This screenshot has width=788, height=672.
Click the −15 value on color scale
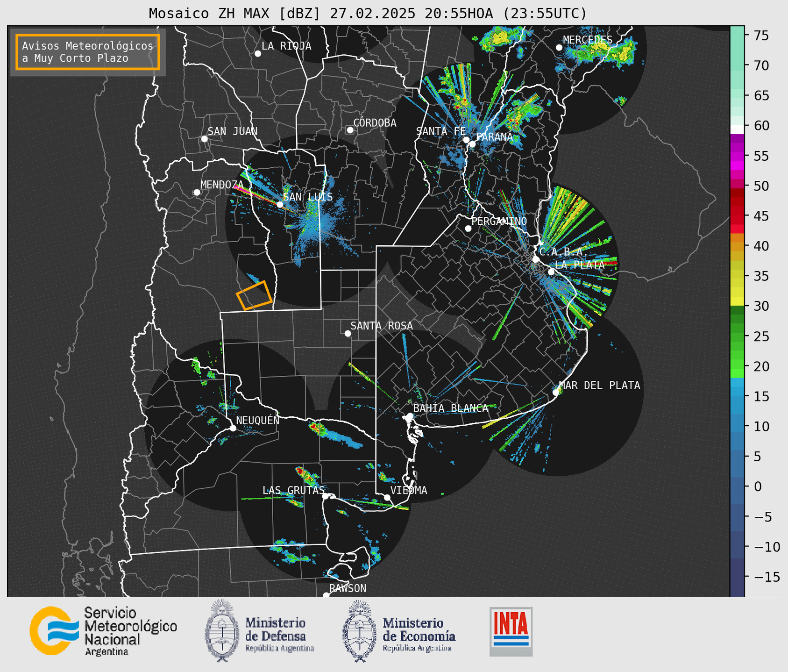[x=767, y=577]
